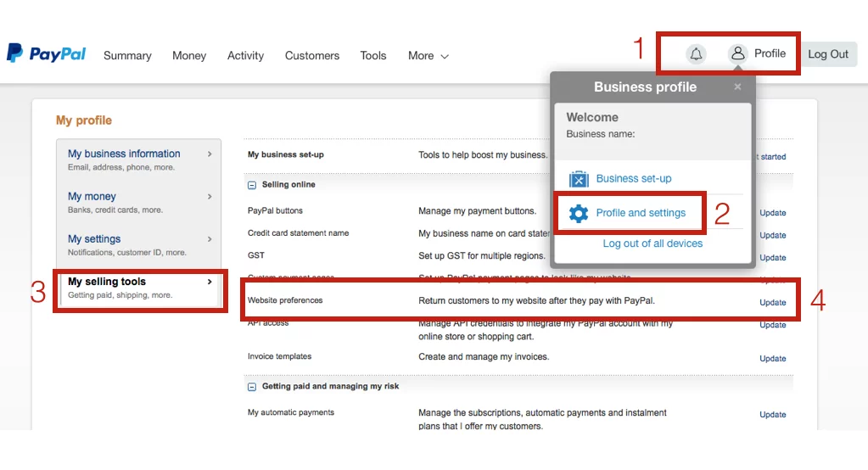The image size is (868, 470).
Task: Click the Credit card statement name label
Action: pos(299,233)
